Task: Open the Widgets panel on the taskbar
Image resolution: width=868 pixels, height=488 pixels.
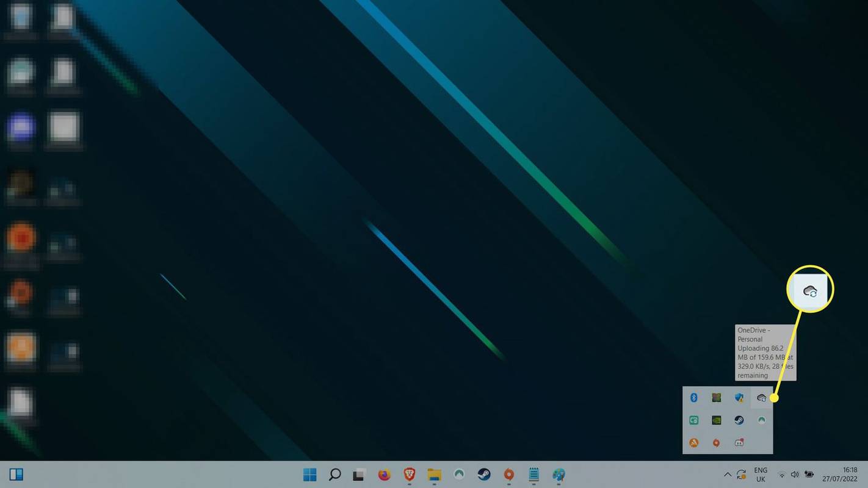Action: click(x=16, y=475)
